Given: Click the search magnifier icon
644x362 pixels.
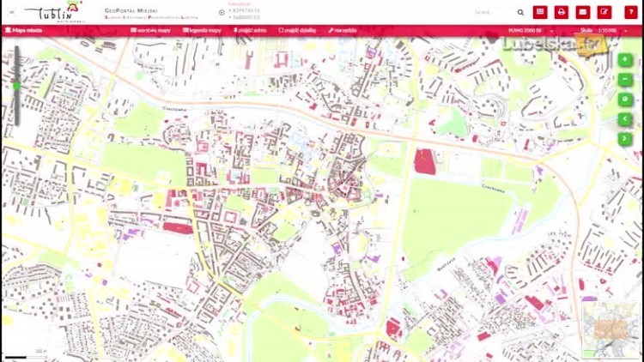Looking at the screenshot, I should click(x=520, y=13).
